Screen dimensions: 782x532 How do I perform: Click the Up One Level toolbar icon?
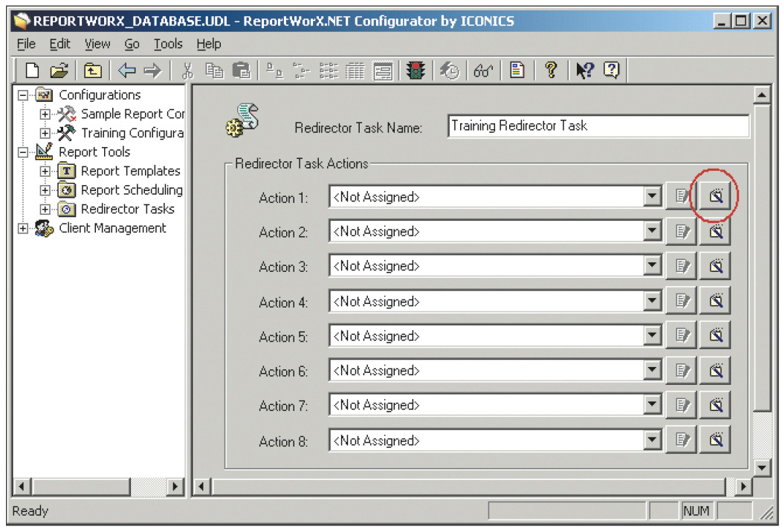click(x=92, y=71)
